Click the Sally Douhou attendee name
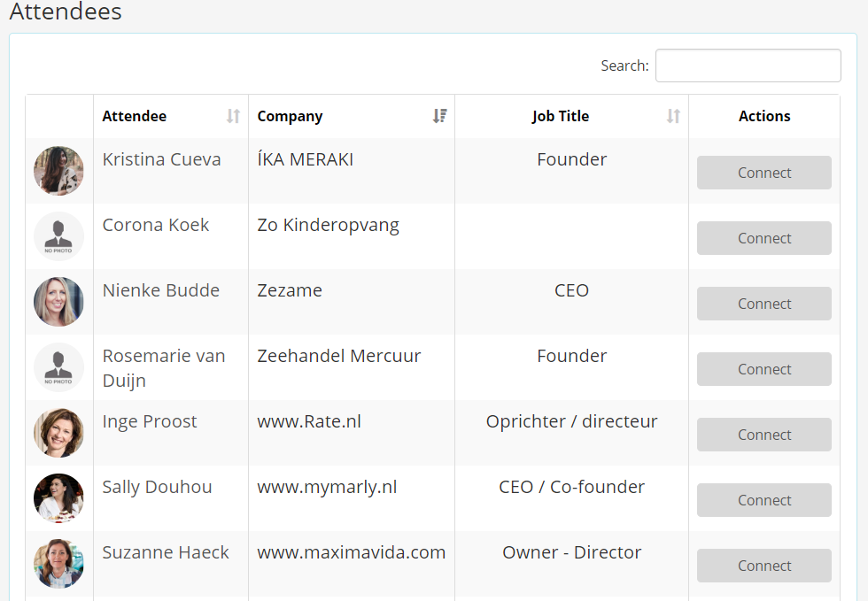 [x=157, y=487]
